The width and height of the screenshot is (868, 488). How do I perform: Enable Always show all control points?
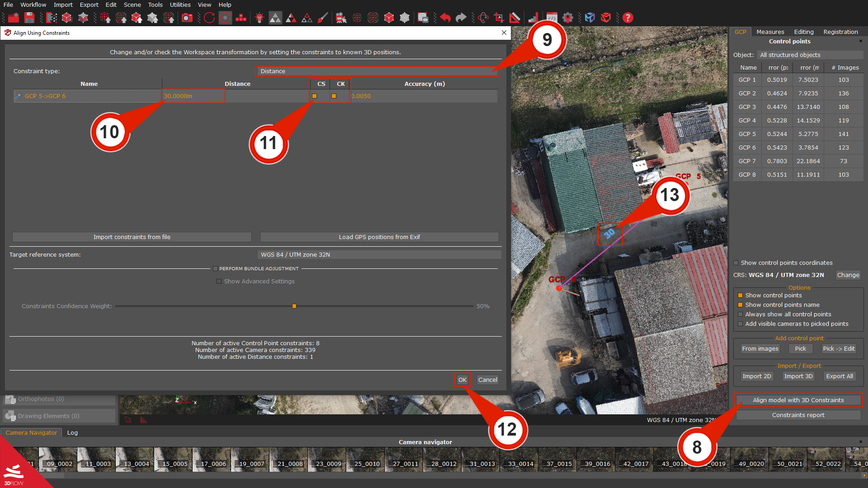pyautogui.click(x=740, y=314)
